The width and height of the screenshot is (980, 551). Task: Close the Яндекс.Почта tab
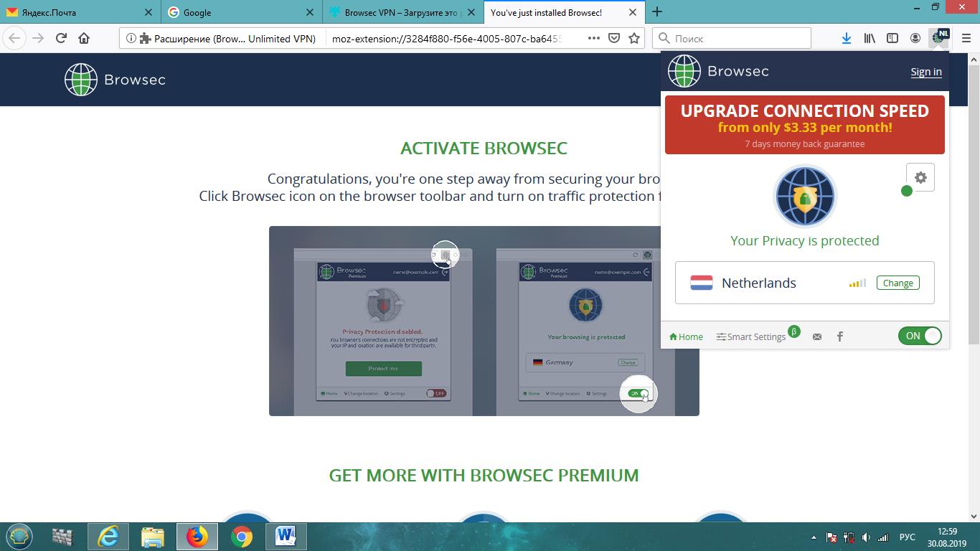tap(149, 12)
